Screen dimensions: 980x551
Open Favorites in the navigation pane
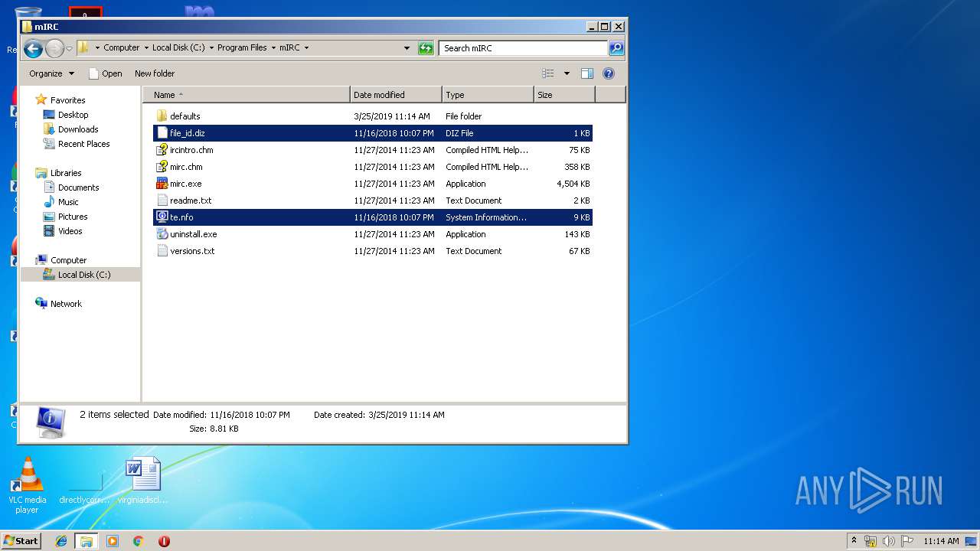pos(67,100)
